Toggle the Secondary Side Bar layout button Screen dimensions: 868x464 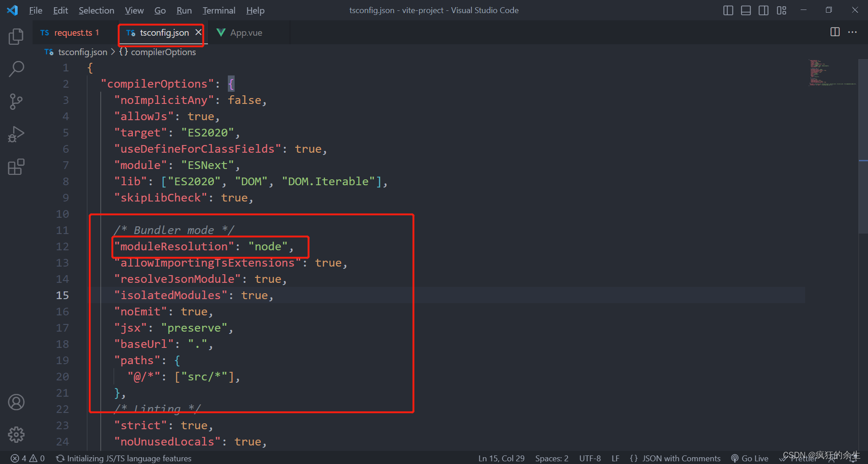764,10
